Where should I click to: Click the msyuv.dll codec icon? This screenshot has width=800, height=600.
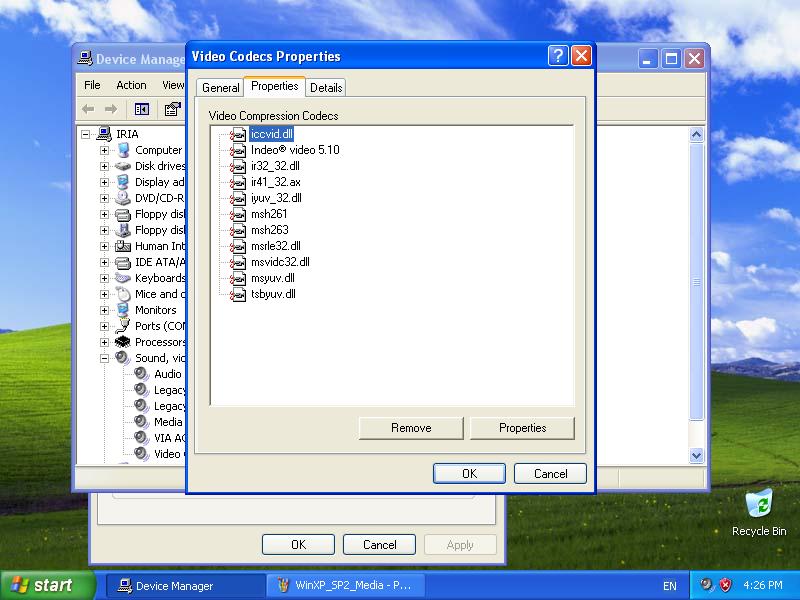pos(238,278)
